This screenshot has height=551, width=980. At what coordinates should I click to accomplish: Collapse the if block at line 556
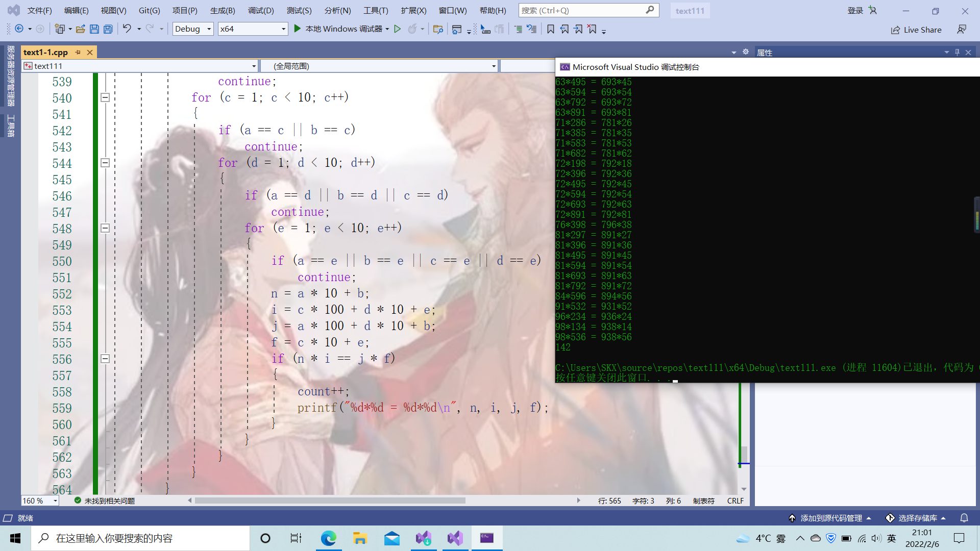tap(105, 359)
